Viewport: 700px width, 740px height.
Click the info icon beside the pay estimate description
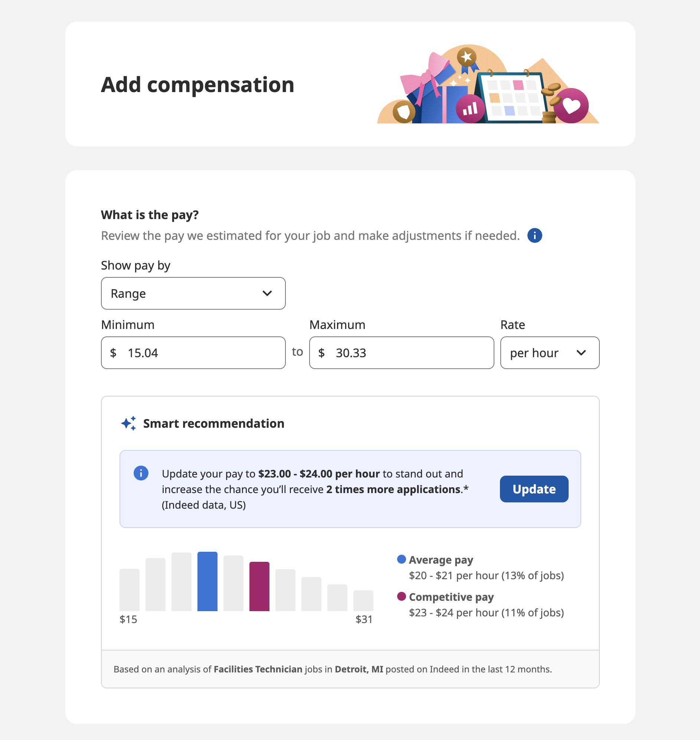pyautogui.click(x=534, y=236)
